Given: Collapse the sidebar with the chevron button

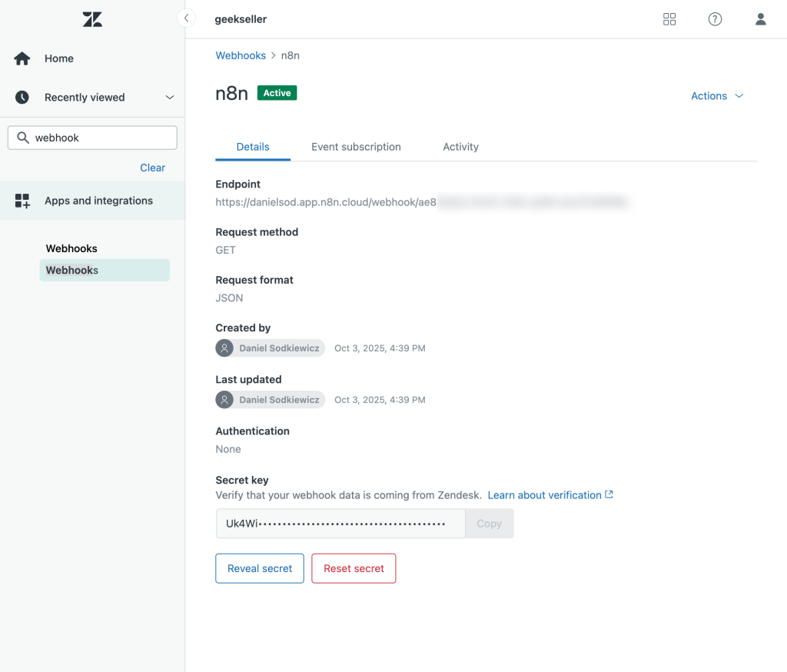Looking at the screenshot, I should [186, 18].
